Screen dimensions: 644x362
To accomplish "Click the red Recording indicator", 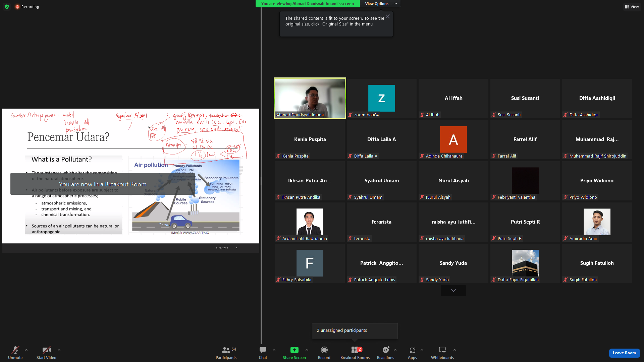I will (x=27, y=7).
